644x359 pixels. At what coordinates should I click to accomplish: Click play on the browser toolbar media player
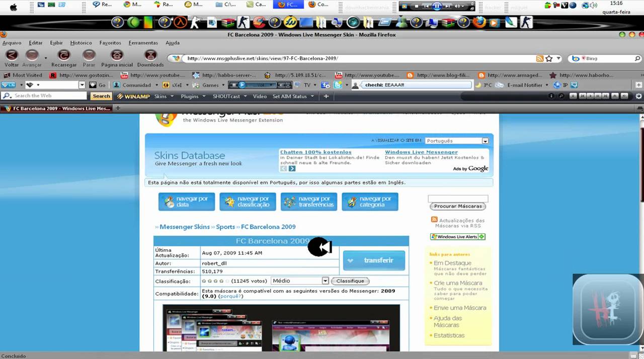(x=242, y=85)
